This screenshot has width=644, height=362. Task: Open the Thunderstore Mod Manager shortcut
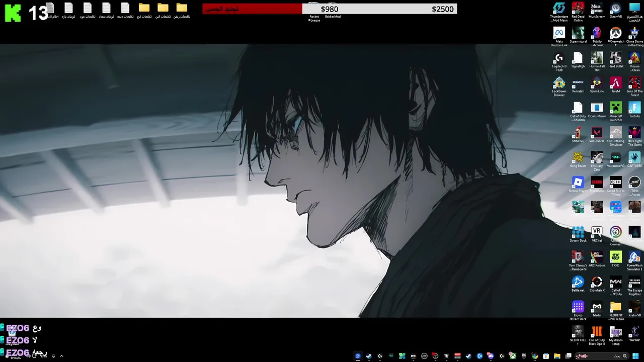[559, 12]
